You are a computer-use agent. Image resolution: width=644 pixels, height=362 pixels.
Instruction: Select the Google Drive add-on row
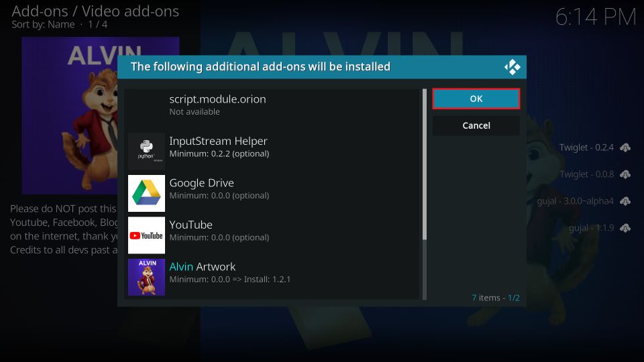tap(273, 193)
